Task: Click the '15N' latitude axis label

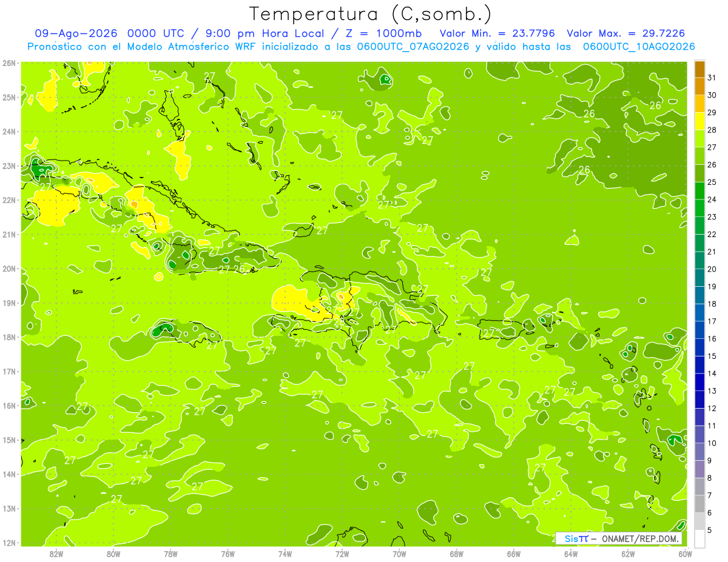Action: (x=9, y=440)
